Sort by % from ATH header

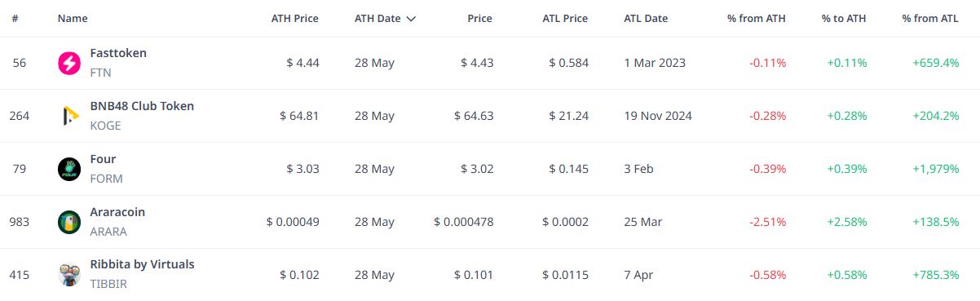[757, 18]
